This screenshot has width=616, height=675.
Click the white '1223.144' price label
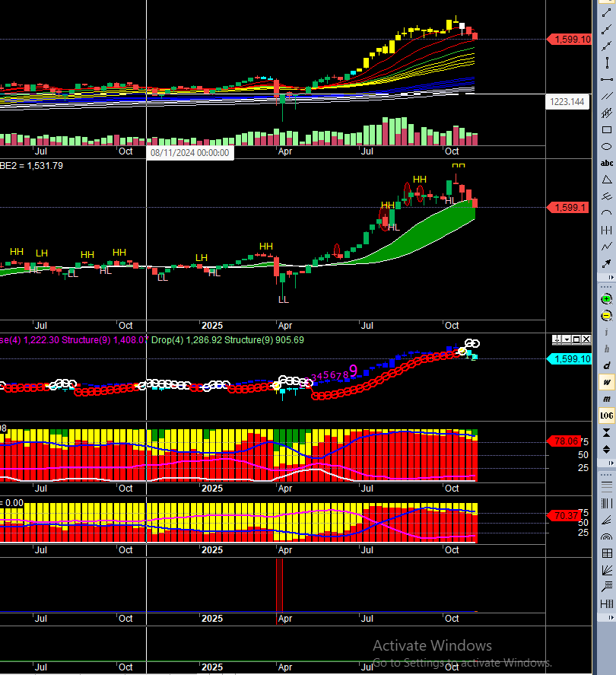(x=567, y=102)
